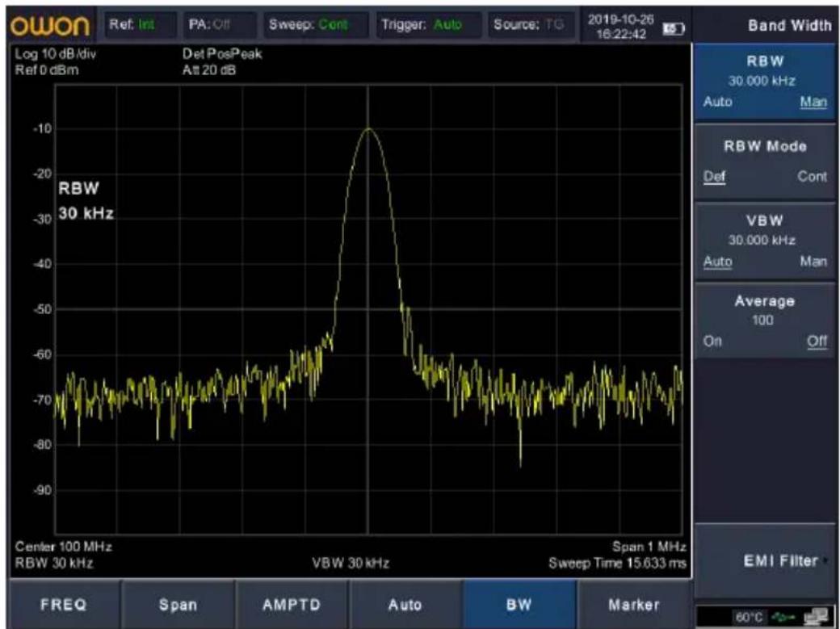Turn Average On

(712, 342)
